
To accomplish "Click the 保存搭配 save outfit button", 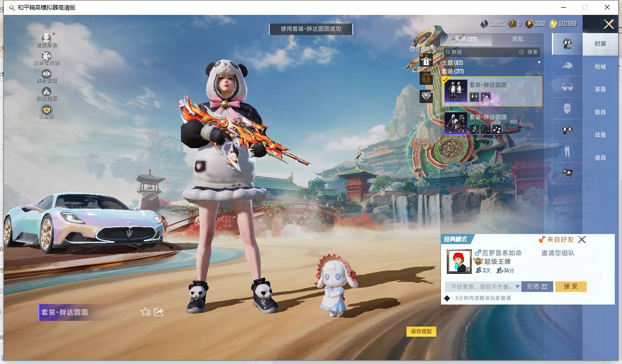I will tap(421, 331).
